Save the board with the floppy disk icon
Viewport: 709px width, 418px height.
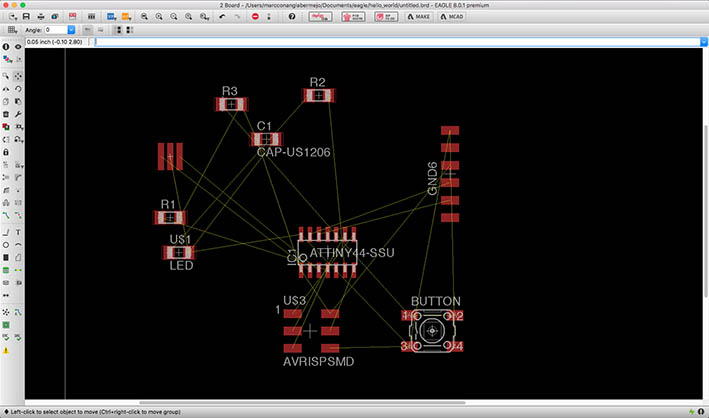point(26,17)
